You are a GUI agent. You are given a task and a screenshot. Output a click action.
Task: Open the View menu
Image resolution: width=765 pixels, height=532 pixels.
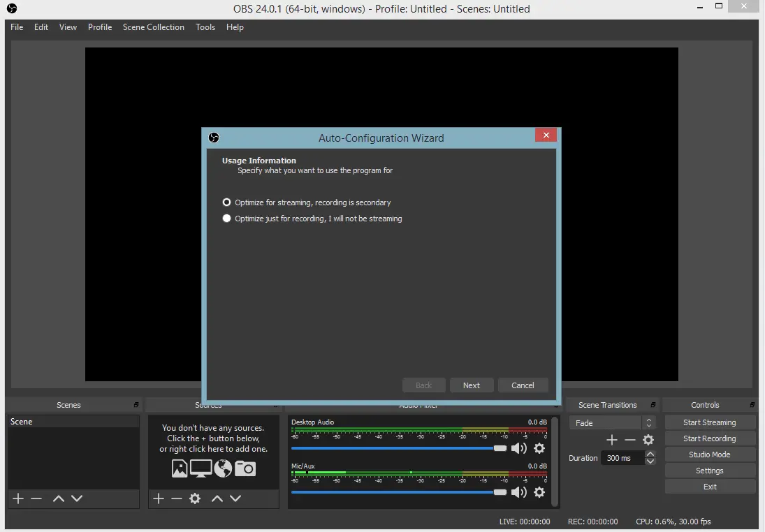(x=68, y=27)
